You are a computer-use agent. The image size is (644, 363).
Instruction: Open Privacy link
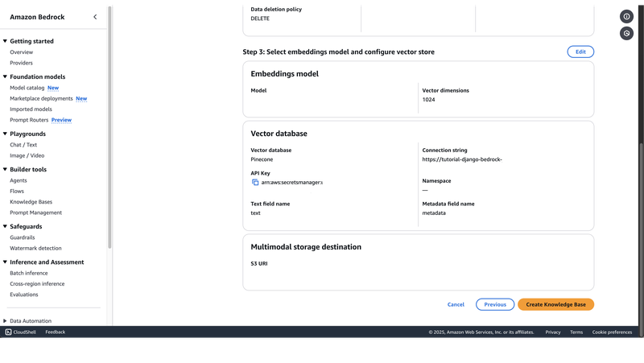tap(553, 332)
